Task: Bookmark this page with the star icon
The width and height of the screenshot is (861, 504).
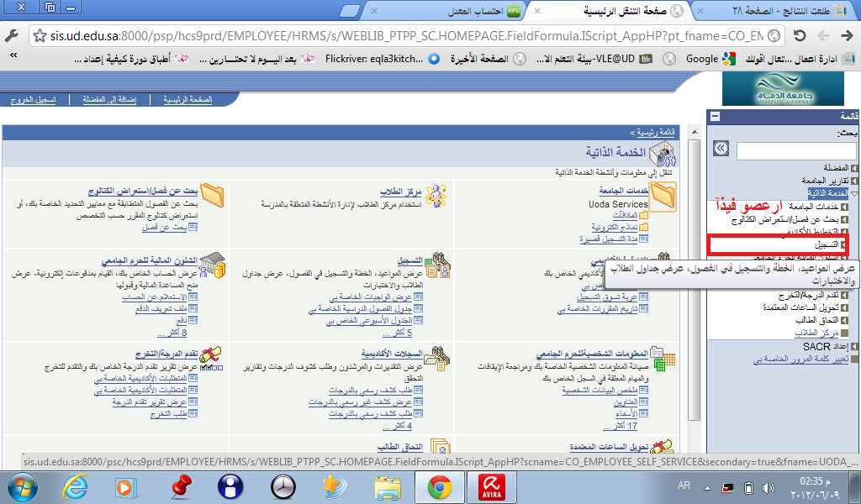Action: click(40, 36)
